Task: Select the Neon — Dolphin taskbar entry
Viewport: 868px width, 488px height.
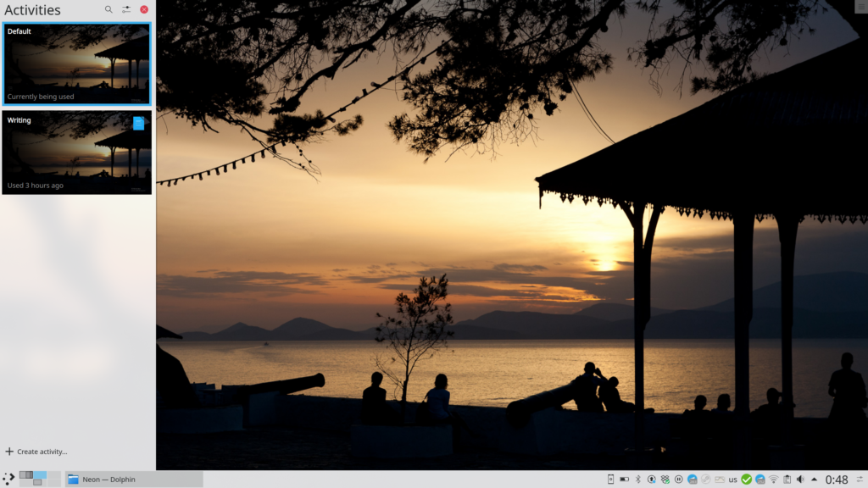Action: [x=134, y=480]
